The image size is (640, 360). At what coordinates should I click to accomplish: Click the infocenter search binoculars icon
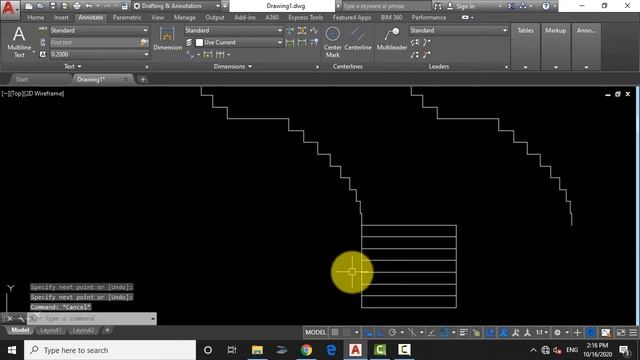pos(438,6)
